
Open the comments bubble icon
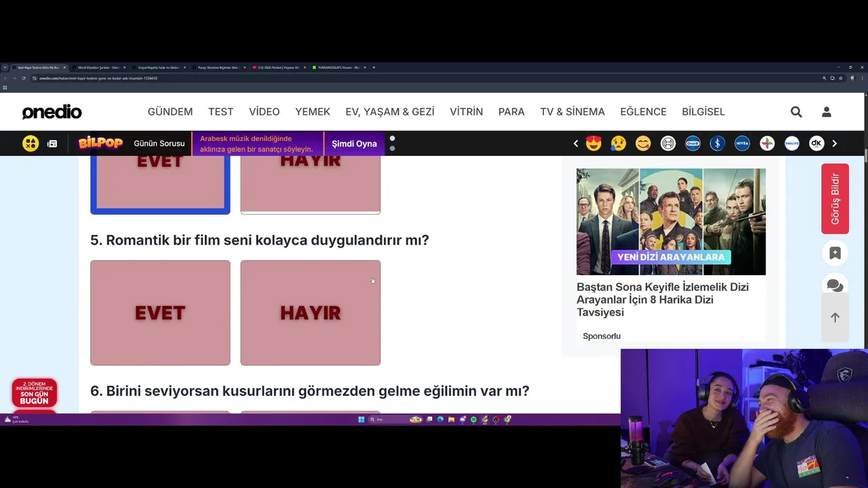835,285
